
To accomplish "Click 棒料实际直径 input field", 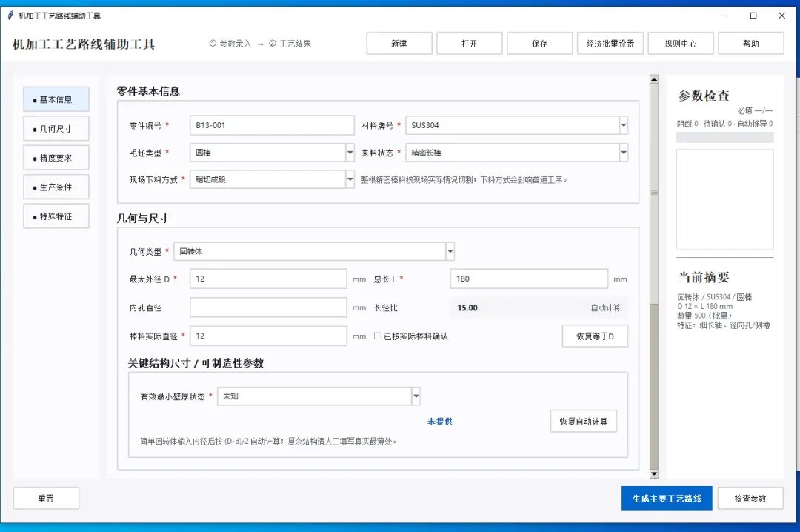I will click(x=268, y=336).
